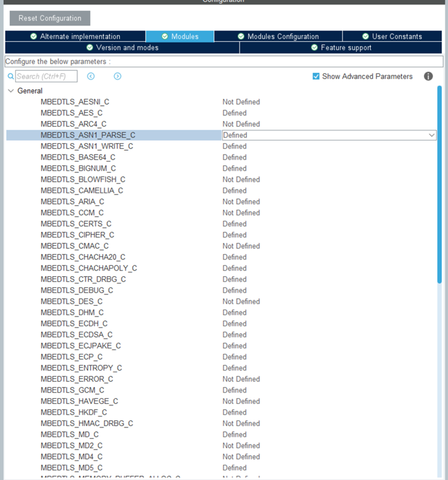
Task: Click the Defined value of MBEDTLS_MD5_C
Action: (x=234, y=468)
